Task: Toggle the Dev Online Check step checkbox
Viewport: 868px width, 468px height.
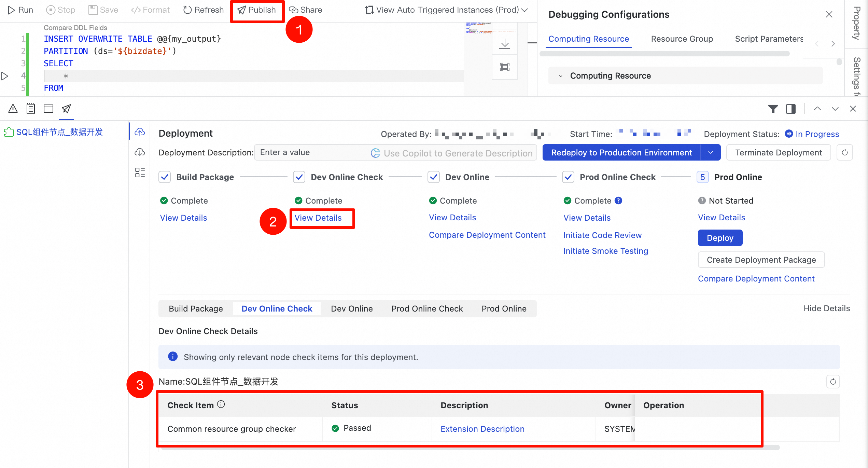Action: [299, 177]
